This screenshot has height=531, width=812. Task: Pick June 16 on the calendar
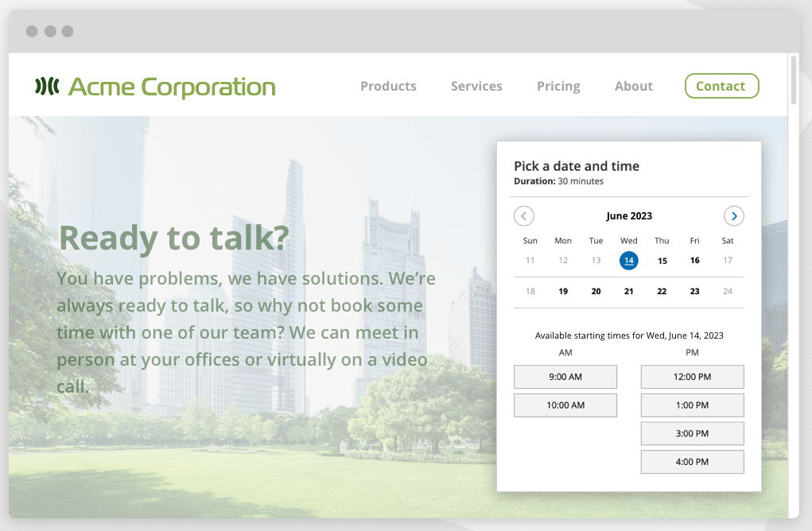click(x=695, y=260)
